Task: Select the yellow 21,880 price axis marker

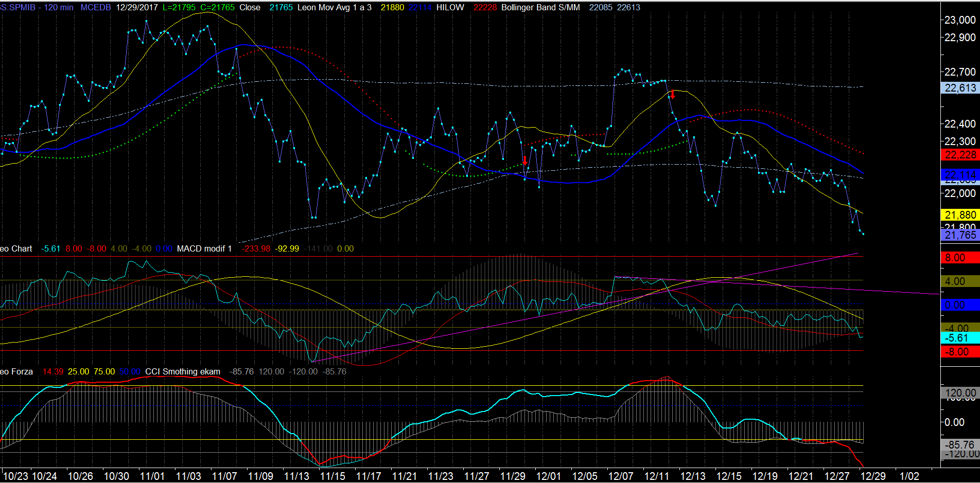Action: coord(960,215)
